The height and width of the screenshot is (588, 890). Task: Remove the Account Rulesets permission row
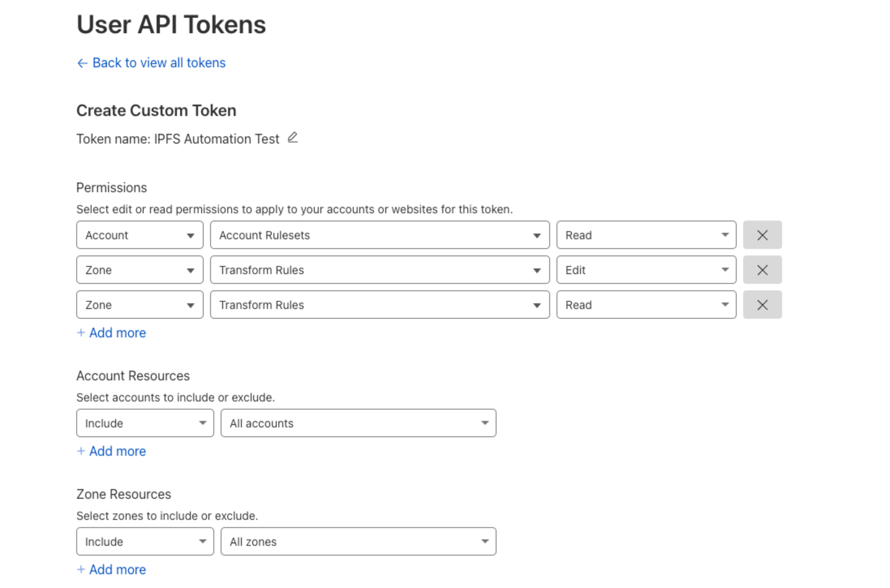click(x=762, y=235)
